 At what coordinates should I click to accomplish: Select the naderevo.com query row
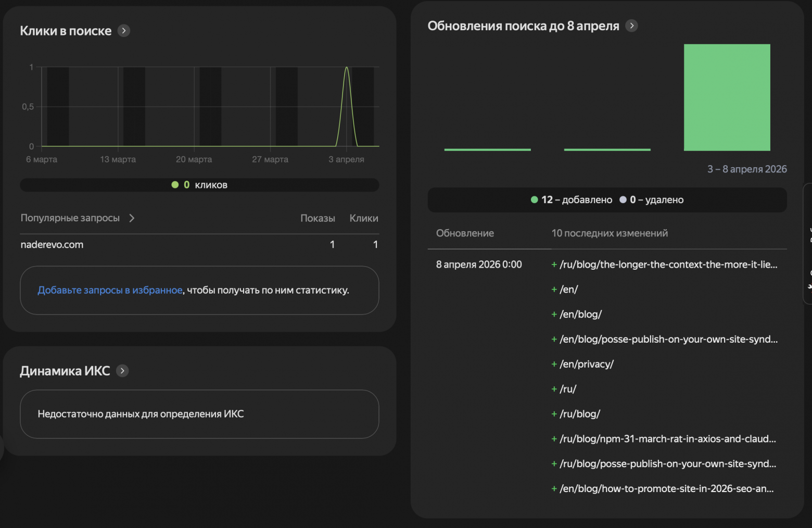pos(199,245)
